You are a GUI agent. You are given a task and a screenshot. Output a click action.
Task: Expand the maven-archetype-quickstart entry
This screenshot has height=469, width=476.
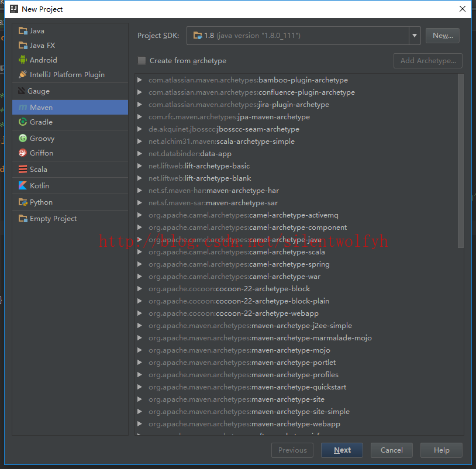[140, 387]
